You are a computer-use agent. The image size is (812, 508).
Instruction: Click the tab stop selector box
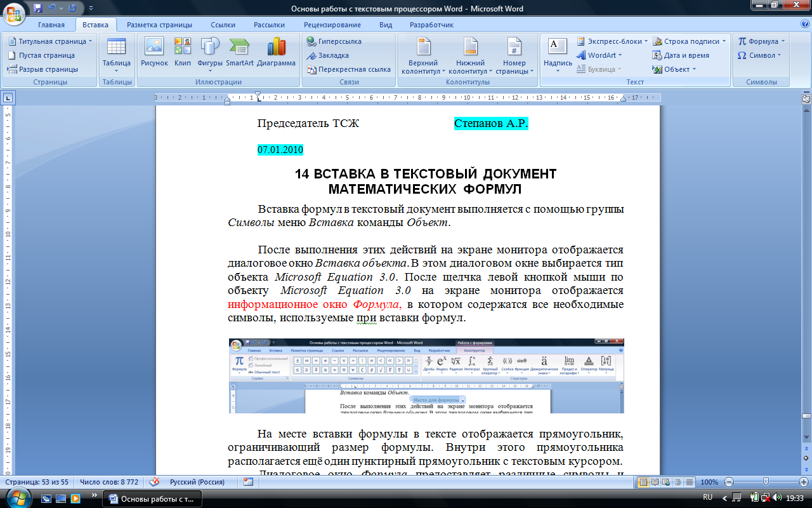[x=8, y=98]
